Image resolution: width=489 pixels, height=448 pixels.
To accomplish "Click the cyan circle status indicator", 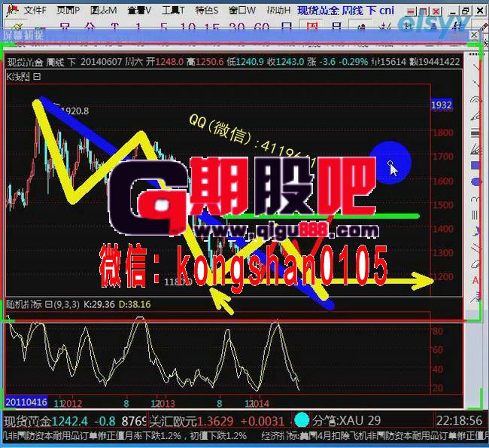I will click(x=302, y=420).
